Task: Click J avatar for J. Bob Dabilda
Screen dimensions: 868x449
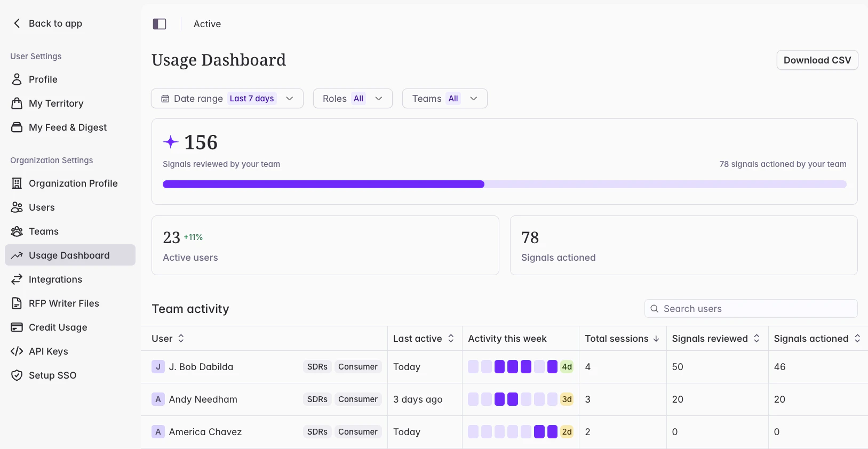Action: pyautogui.click(x=158, y=367)
